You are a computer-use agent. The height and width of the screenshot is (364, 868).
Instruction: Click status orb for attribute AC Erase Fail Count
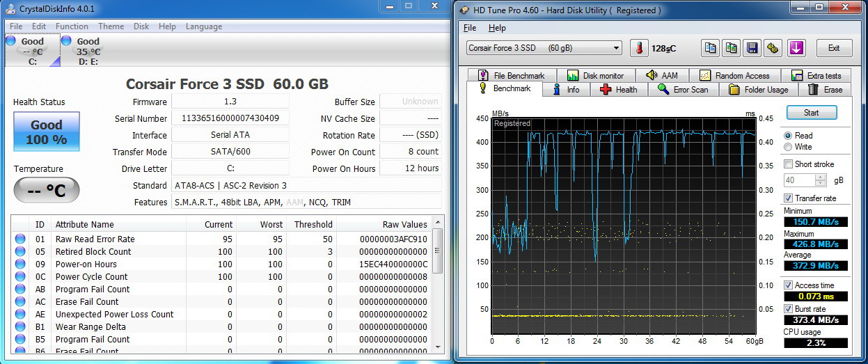point(20,301)
